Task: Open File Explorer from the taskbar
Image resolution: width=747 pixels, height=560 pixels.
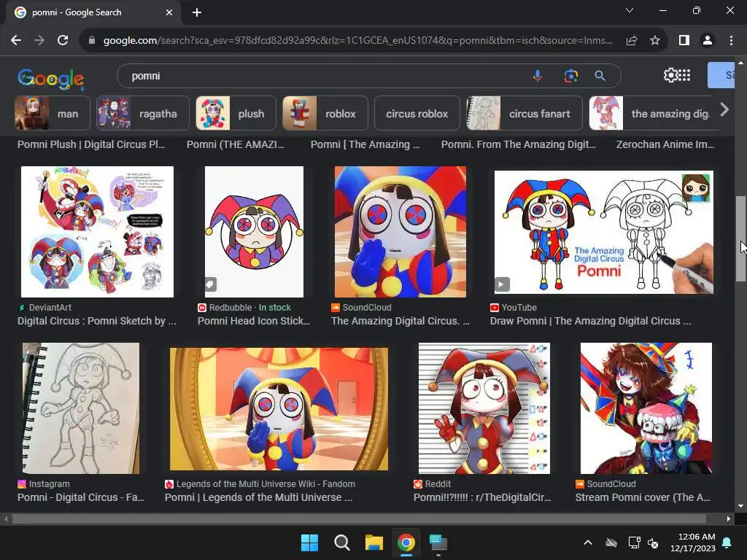Action: pyautogui.click(x=374, y=542)
